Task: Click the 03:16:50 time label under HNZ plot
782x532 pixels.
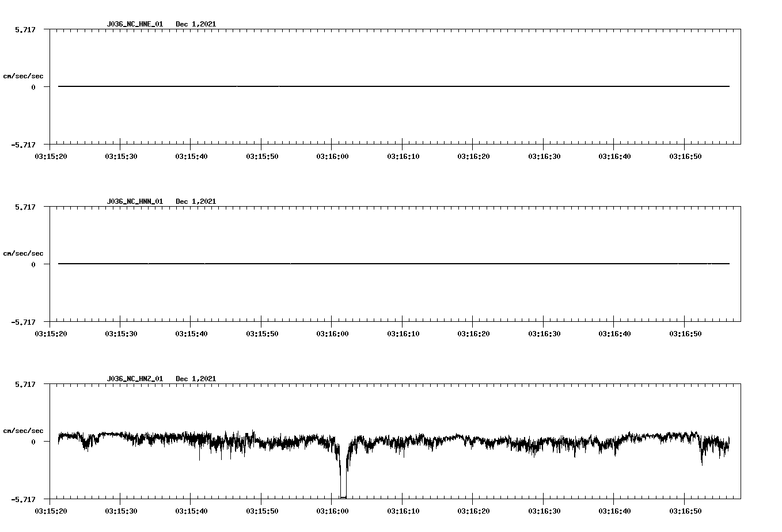Action: coord(685,511)
